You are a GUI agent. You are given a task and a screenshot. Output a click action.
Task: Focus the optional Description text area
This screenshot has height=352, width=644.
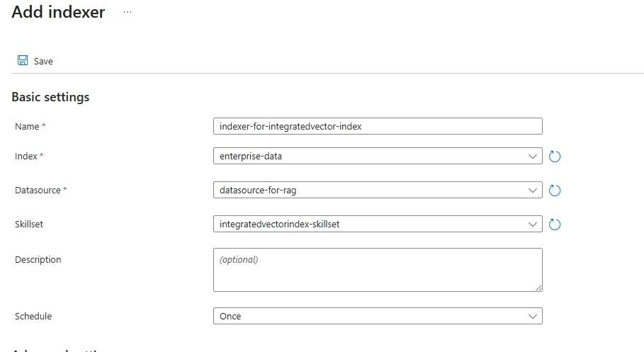tap(377, 269)
